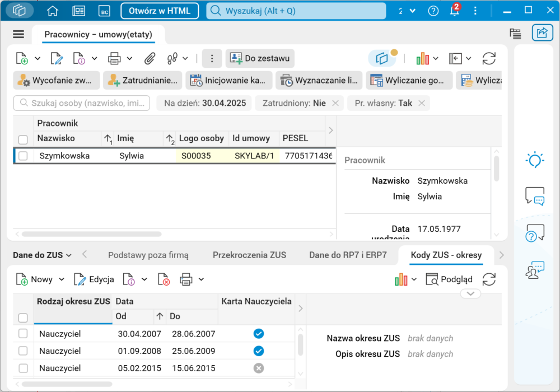The width and height of the screenshot is (560, 392).
Task: Open the help question mark icon
Action: (433, 11)
